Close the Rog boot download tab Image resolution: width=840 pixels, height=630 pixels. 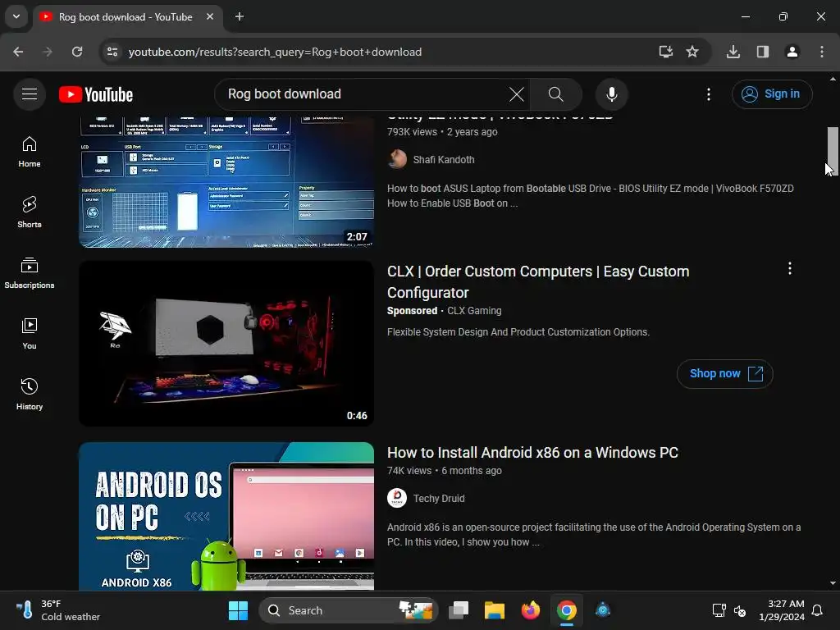point(210,16)
